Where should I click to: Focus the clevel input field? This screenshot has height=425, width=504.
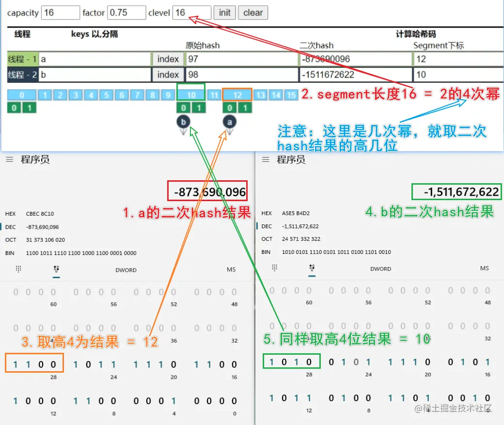[x=192, y=13]
